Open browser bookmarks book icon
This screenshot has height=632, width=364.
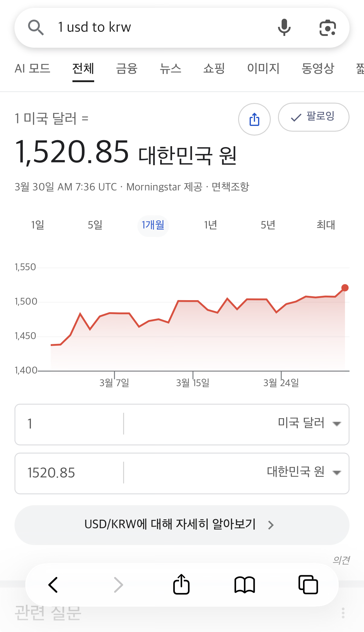[244, 585]
